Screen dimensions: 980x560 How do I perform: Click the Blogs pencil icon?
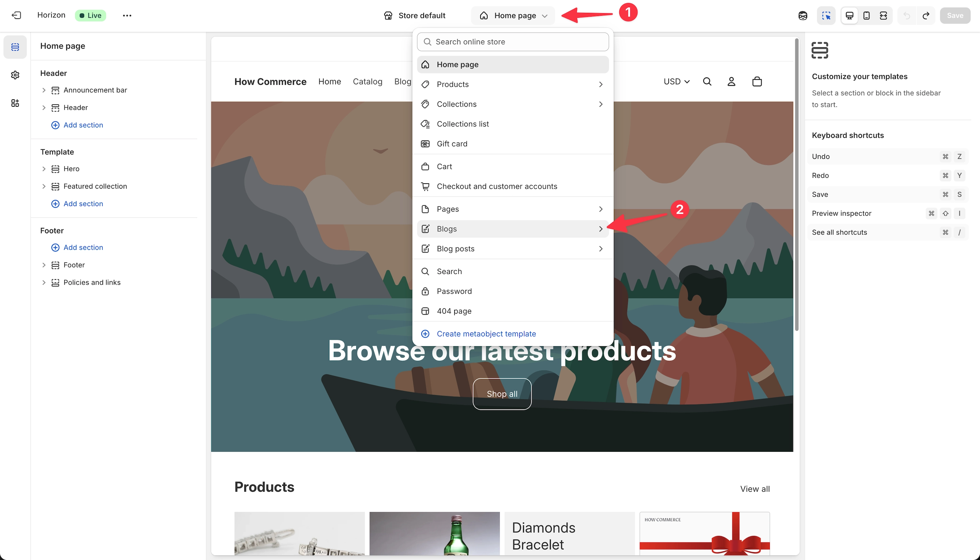coord(425,229)
